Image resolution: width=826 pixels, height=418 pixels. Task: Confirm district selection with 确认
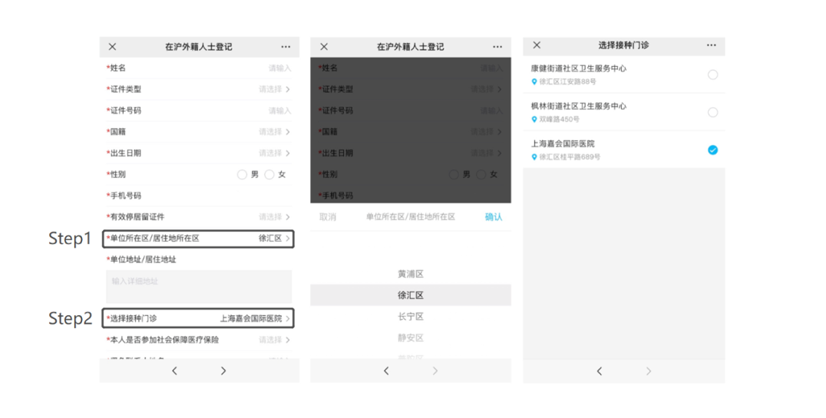(x=493, y=217)
